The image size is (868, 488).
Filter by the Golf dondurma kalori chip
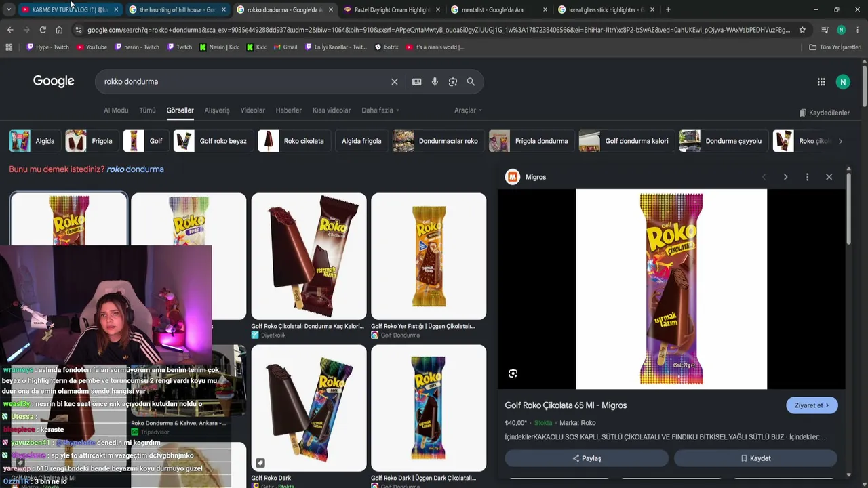coord(626,141)
